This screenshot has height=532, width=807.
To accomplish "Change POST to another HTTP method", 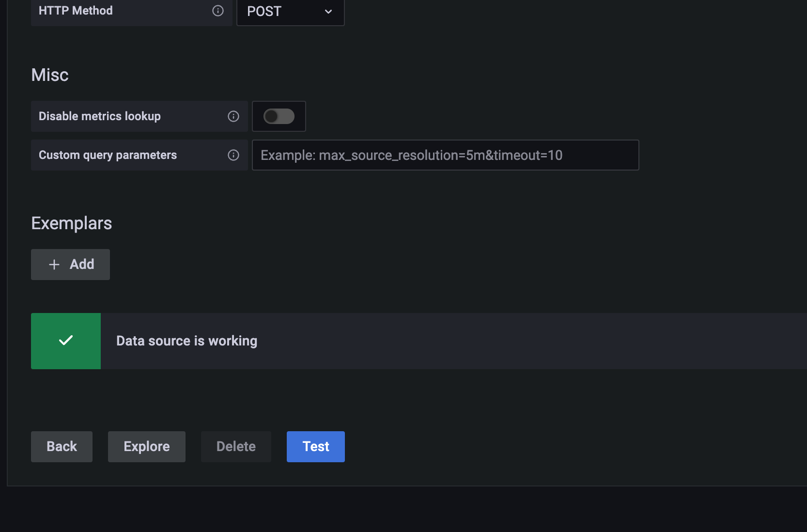I will [290, 12].
